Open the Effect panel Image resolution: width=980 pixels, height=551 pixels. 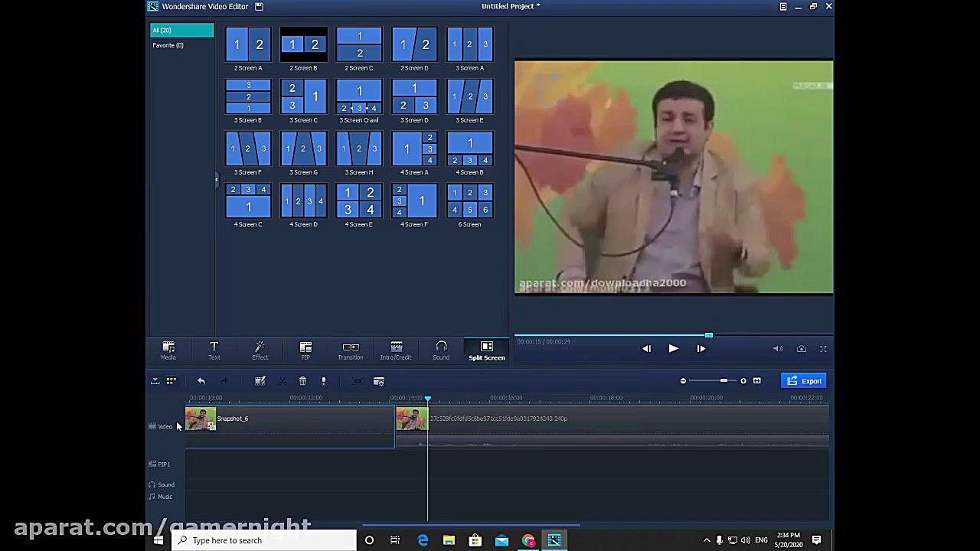(x=260, y=350)
